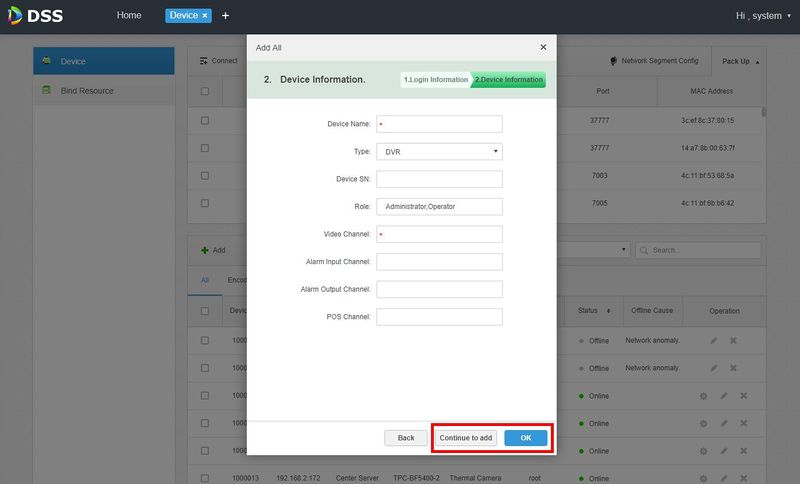Edit the first Offline device pencil icon
The image size is (800, 484).
[714, 340]
